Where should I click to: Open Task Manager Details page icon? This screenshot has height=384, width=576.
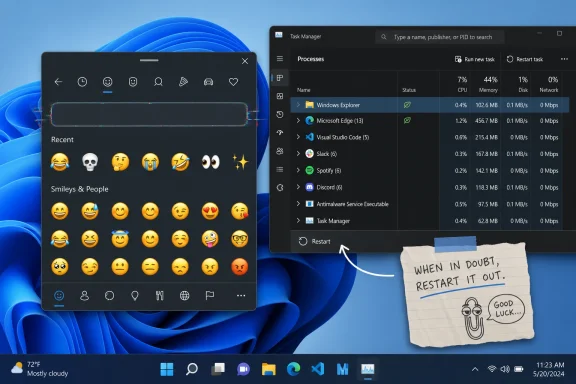280,169
